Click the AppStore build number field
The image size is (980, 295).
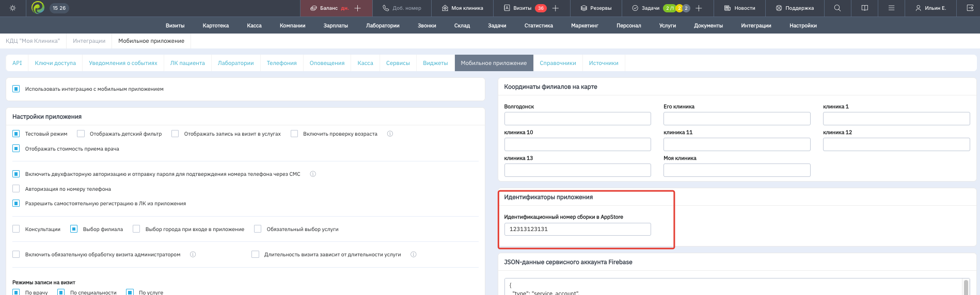[577, 229]
